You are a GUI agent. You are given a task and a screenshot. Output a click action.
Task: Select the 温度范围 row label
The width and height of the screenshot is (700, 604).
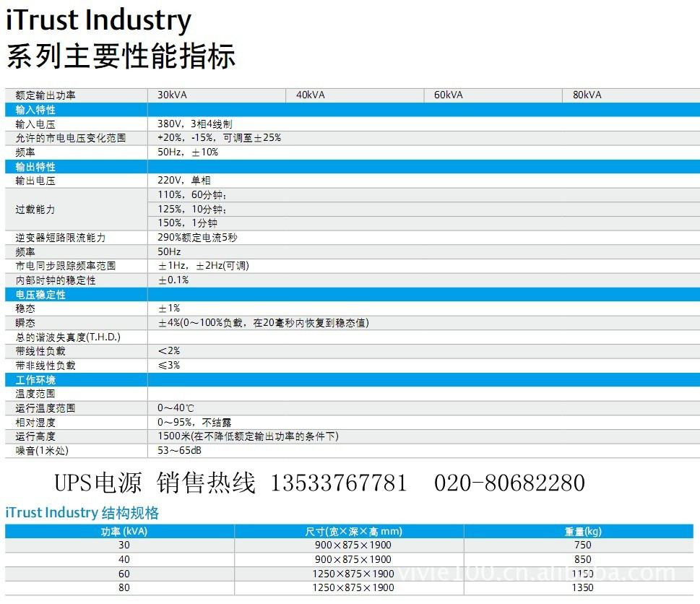35,394
